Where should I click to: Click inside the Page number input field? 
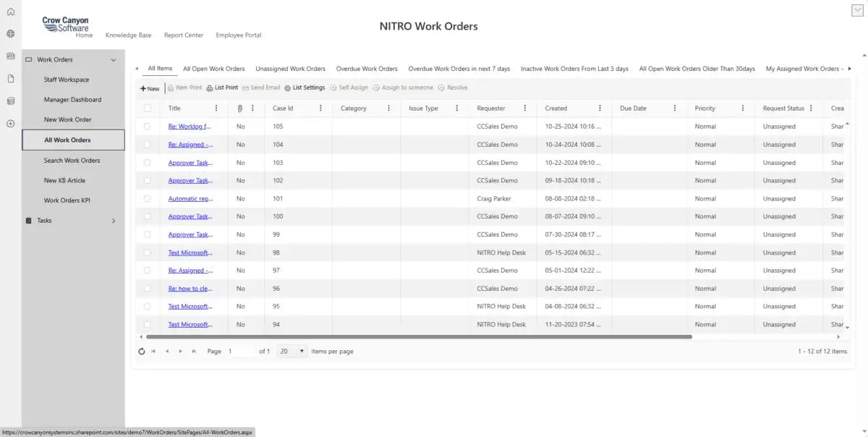tap(242, 351)
